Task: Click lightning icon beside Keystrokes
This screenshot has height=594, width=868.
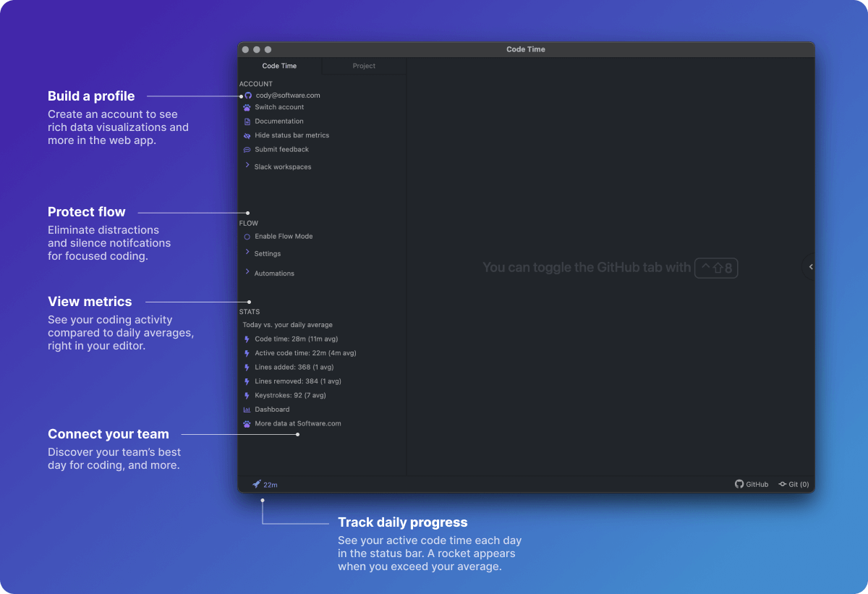Action: click(x=247, y=396)
